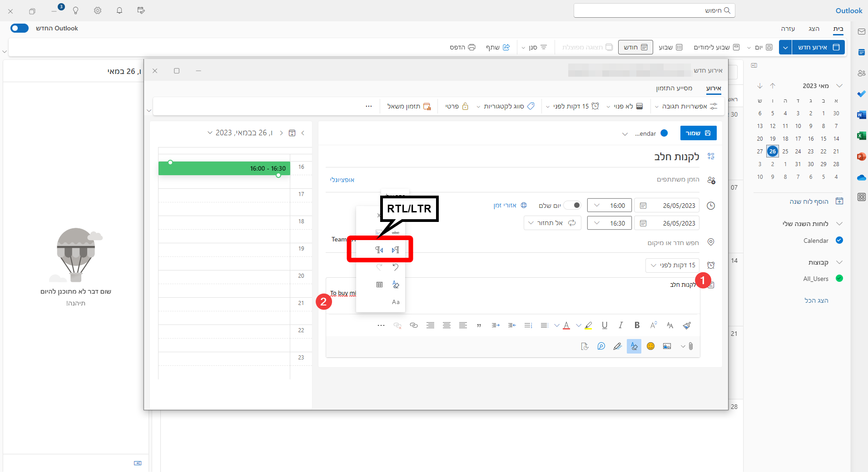Toggle the all-day event switch
The height and width of the screenshot is (472, 868).
572,205
